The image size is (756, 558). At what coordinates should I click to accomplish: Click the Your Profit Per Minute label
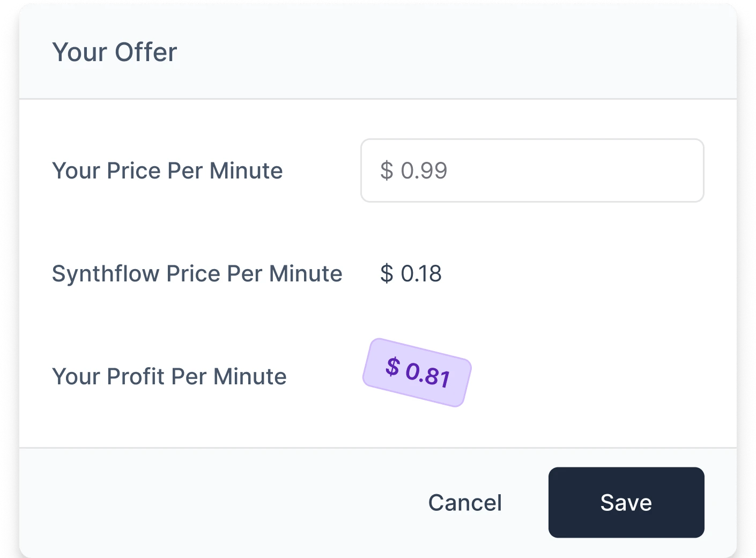[x=169, y=376]
